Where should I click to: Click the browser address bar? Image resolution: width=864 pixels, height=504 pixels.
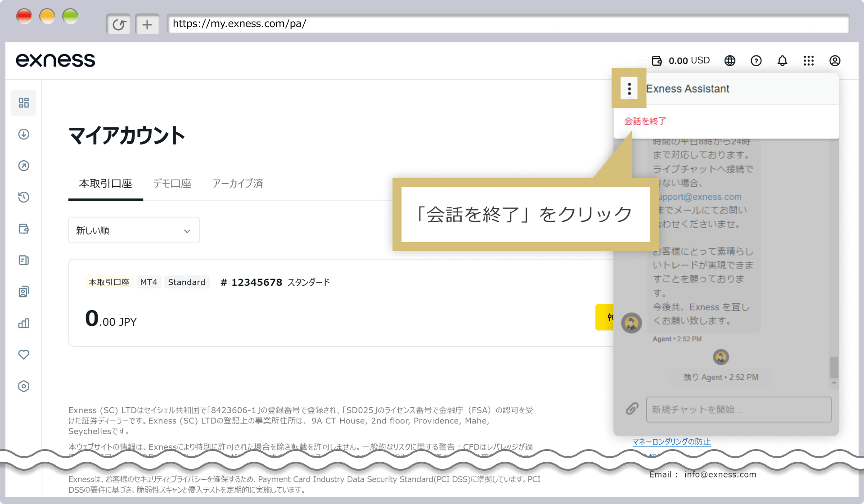click(x=508, y=24)
